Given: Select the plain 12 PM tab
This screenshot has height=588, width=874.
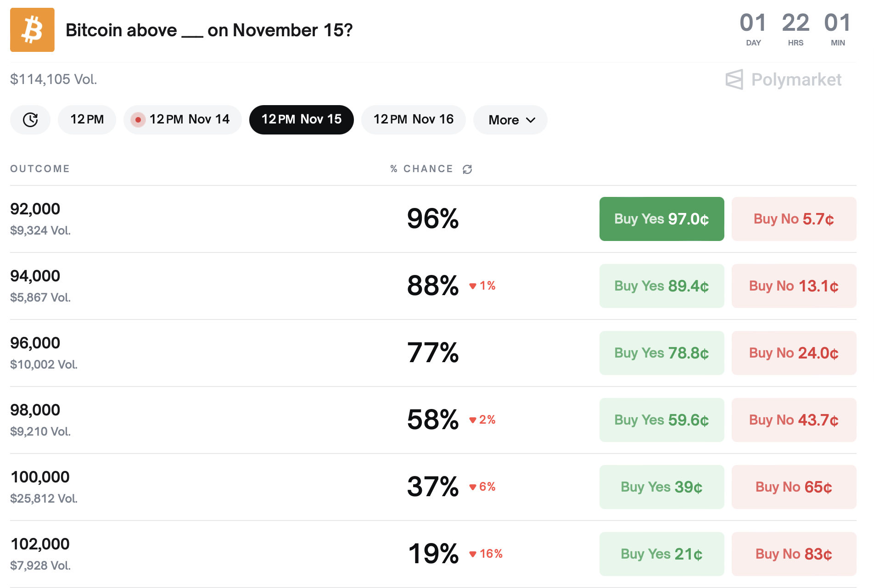Looking at the screenshot, I should (87, 120).
